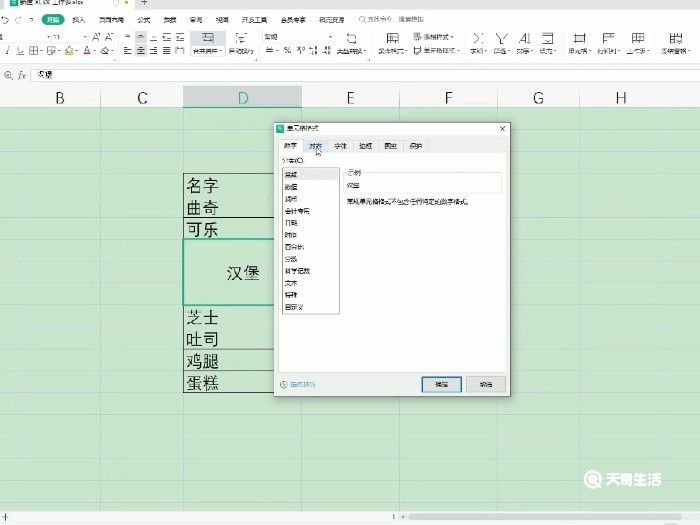700x525 pixels.
Task: Select column header D
Action: pos(242,98)
